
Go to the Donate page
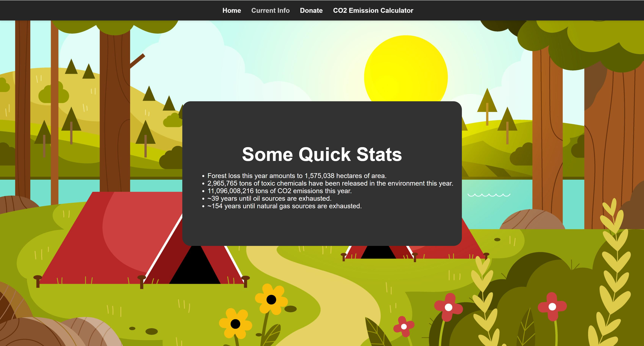[311, 11]
